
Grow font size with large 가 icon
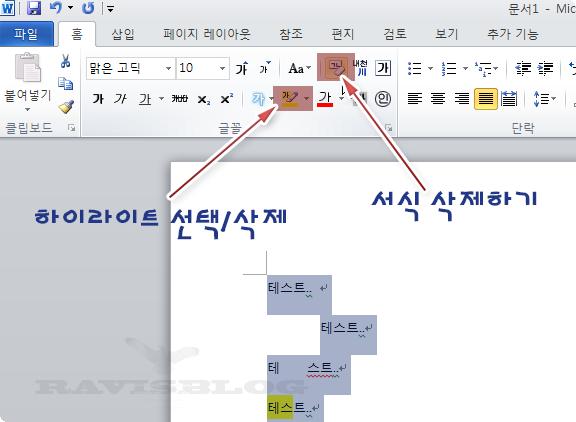(242, 68)
